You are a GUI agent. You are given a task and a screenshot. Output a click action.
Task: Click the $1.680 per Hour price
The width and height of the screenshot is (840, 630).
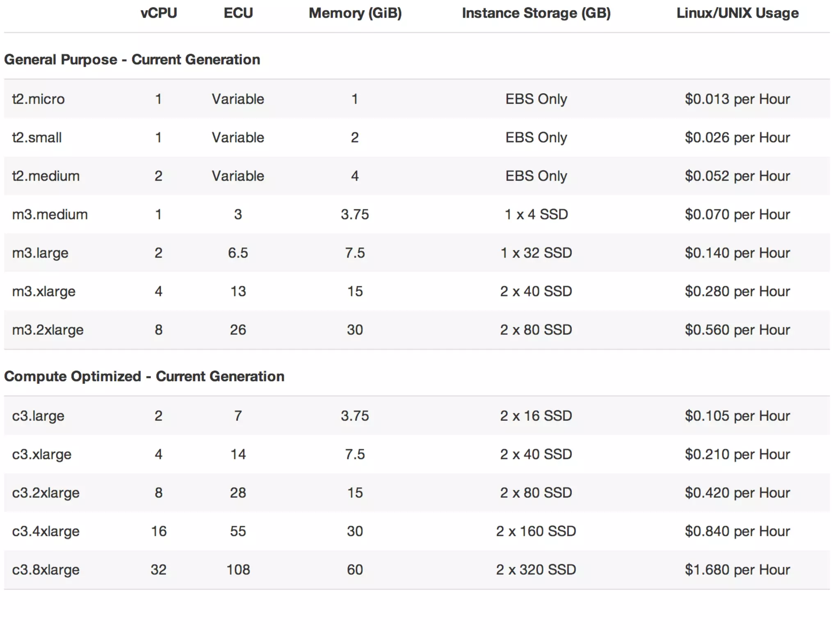(x=737, y=570)
